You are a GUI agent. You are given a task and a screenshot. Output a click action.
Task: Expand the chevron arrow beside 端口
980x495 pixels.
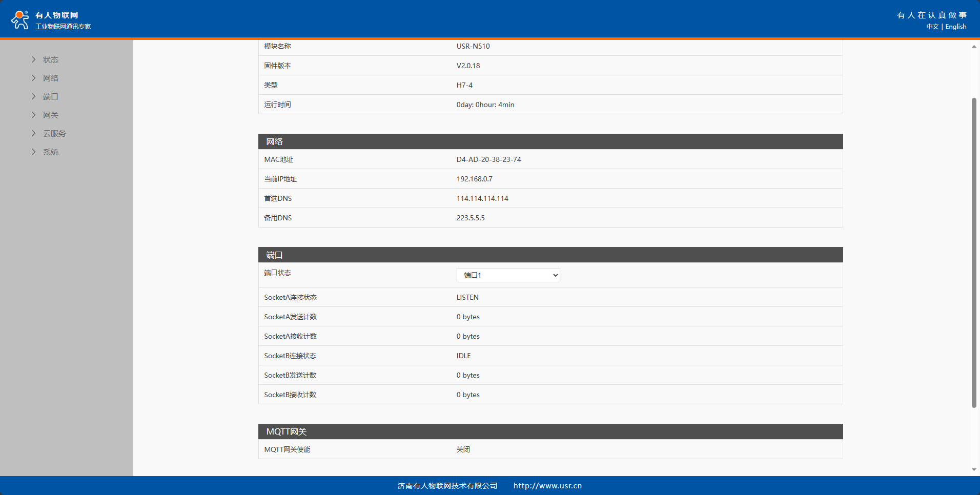pos(34,96)
